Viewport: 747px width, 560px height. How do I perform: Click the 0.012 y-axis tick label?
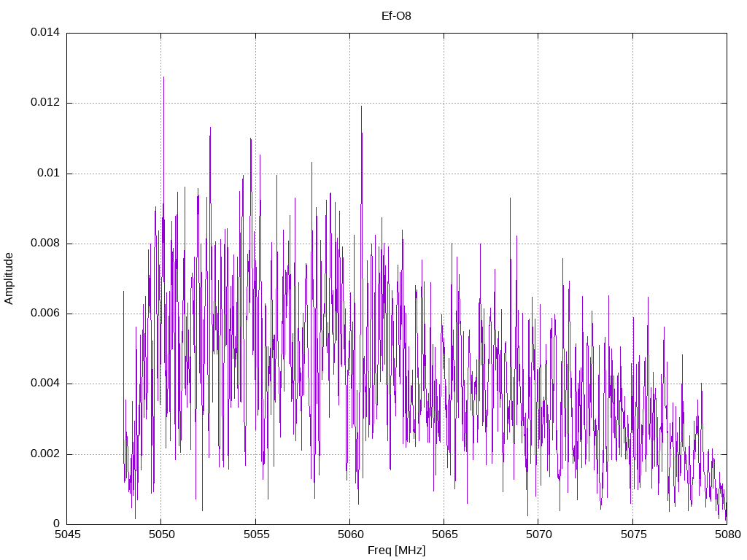(45, 102)
